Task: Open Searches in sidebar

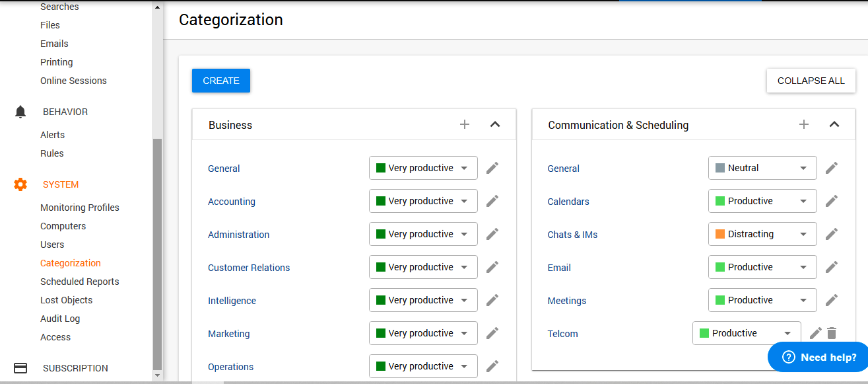Action: 59,7
